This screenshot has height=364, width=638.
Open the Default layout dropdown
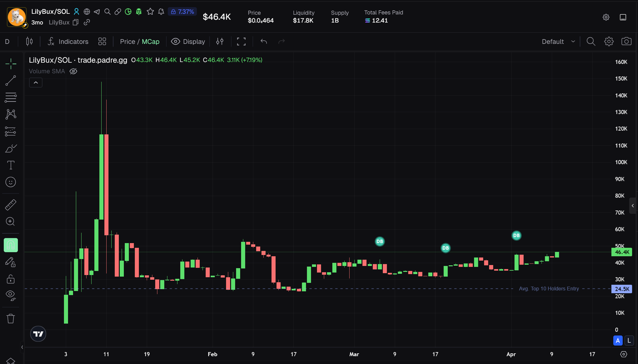point(558,41)
